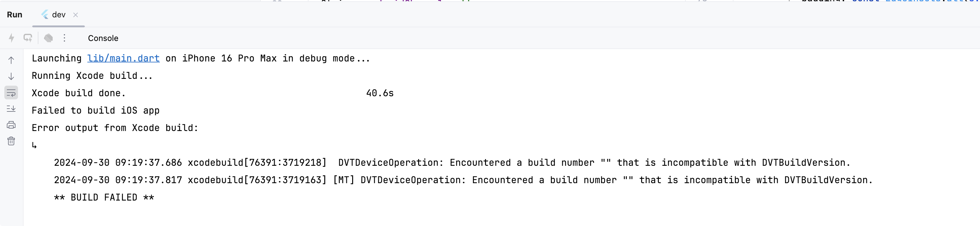Image resolution: width=980 pixels, height=226 pixels.
Task: Stop the running dev process
Action: pyautogui.click(x=48, y=38)
